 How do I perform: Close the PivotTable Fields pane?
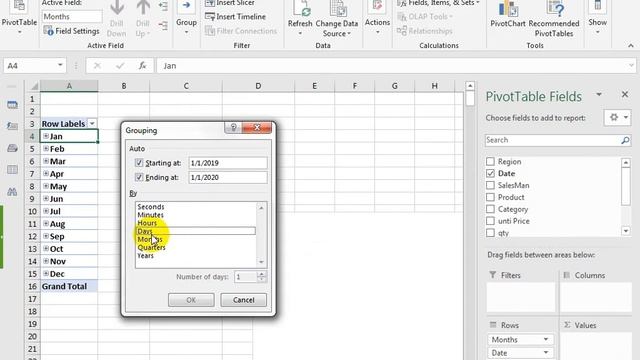pyautogui.click(x=625, y=95)
